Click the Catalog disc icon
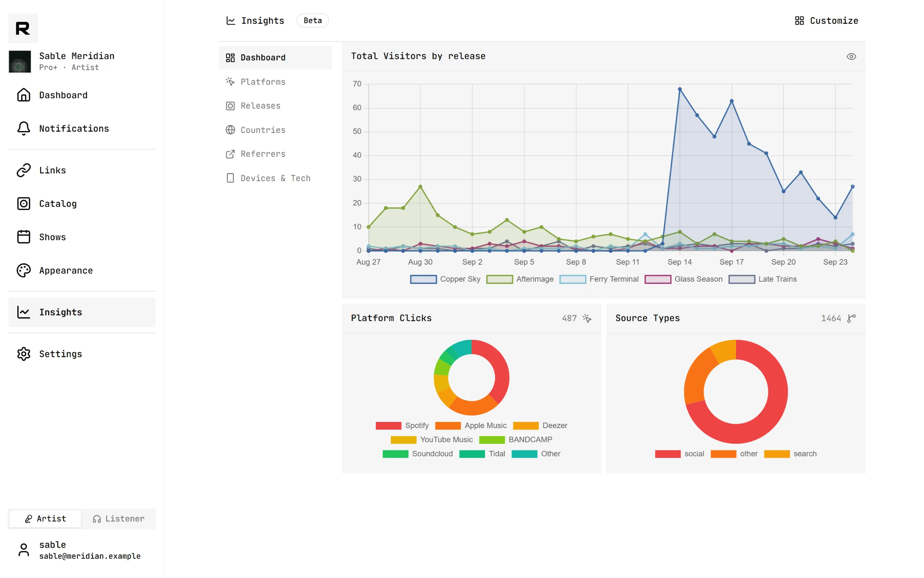 [x=23, y=203]
